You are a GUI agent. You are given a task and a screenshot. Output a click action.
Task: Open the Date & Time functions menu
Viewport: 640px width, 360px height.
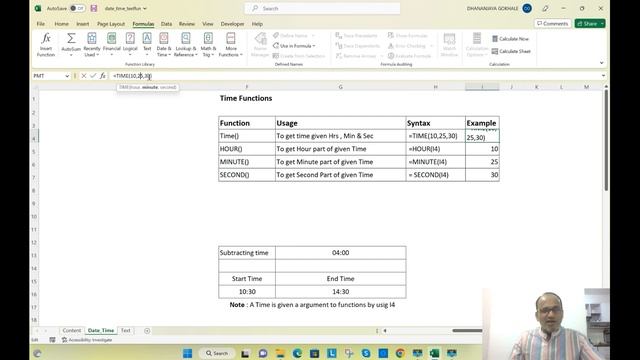point(164,44)
